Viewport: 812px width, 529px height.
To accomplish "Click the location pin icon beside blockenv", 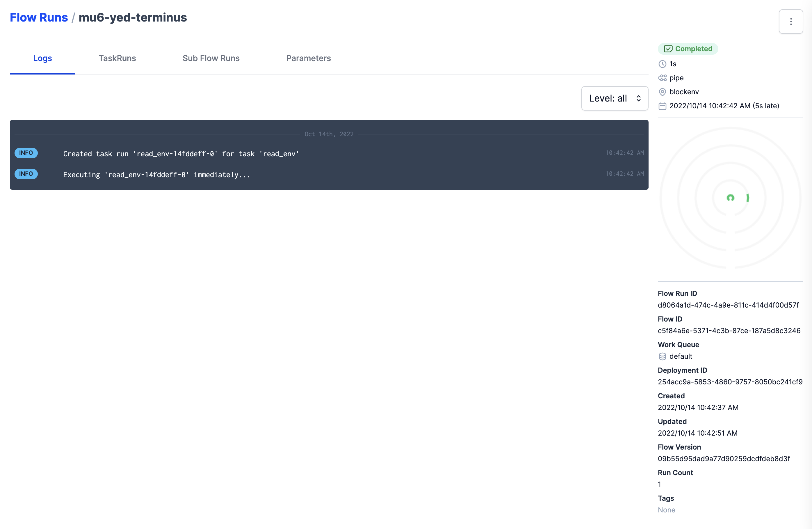I will click(x=662, y=92).
